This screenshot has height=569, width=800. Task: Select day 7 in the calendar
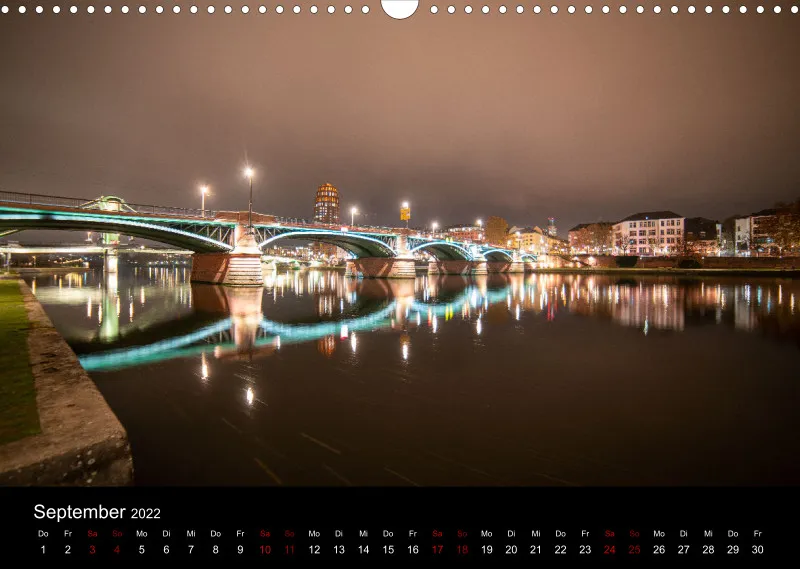pyautogui.click(x=191, y=550)
